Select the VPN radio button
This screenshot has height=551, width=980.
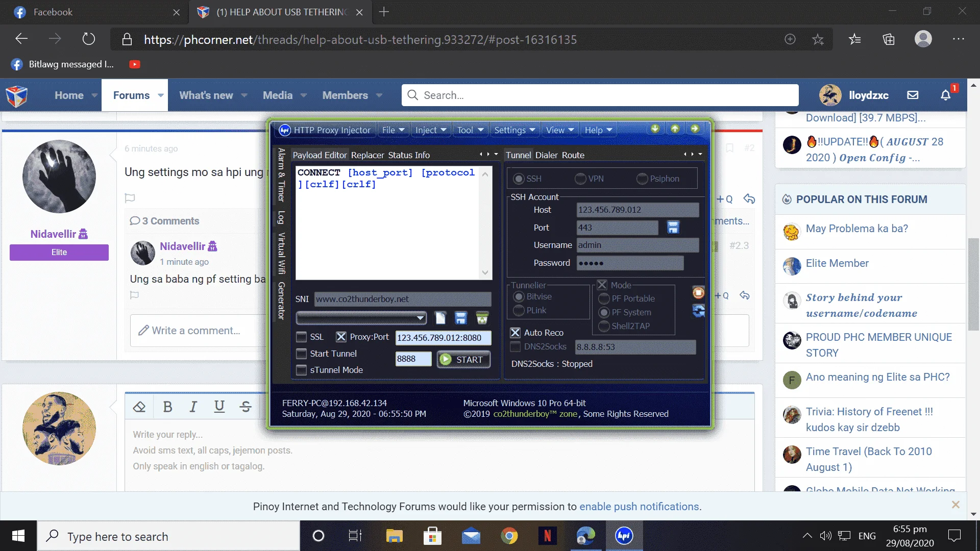[580, 179]
